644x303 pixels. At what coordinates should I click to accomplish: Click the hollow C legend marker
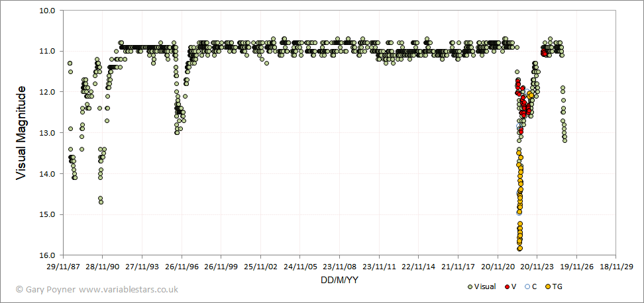tap(527, 286)
